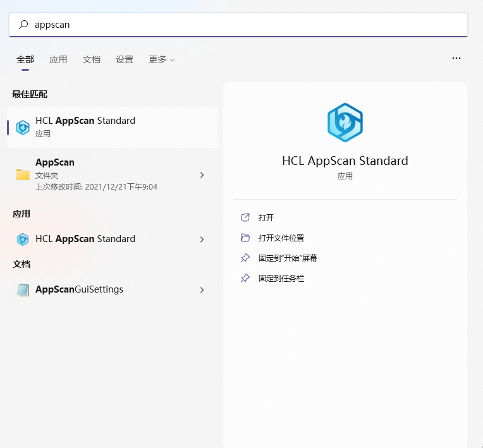Switch to the 文档 filter tab

pos(91,59)
